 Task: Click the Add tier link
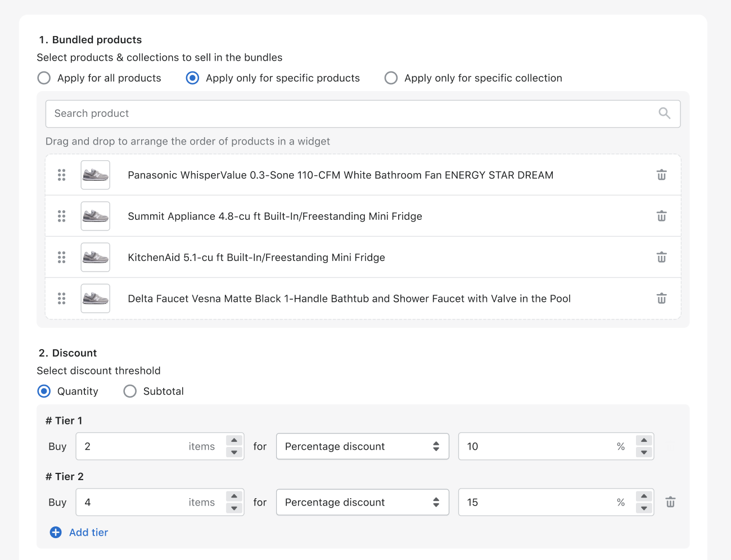coord(88,532)
